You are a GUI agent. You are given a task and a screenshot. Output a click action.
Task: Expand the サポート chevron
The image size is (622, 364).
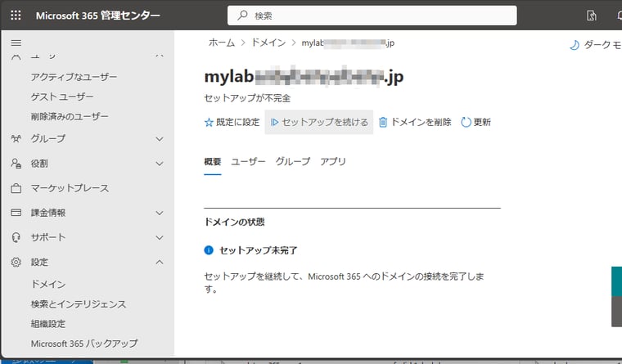pyautogui.click(x=160, y=238)
